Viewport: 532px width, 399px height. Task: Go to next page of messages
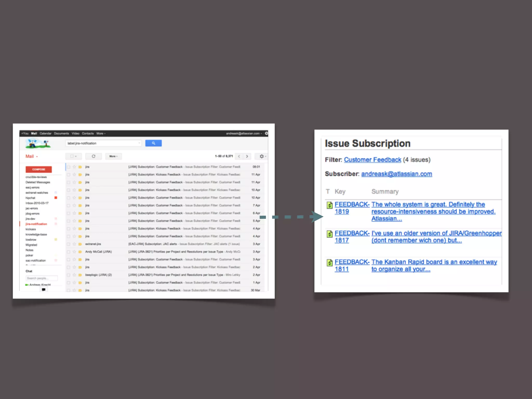tap(247, 156)
